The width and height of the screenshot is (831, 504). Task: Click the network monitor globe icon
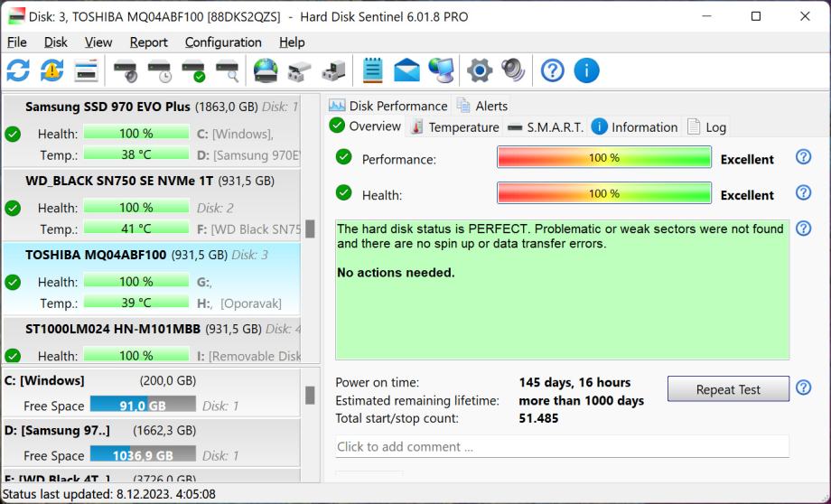click(441, 70)
